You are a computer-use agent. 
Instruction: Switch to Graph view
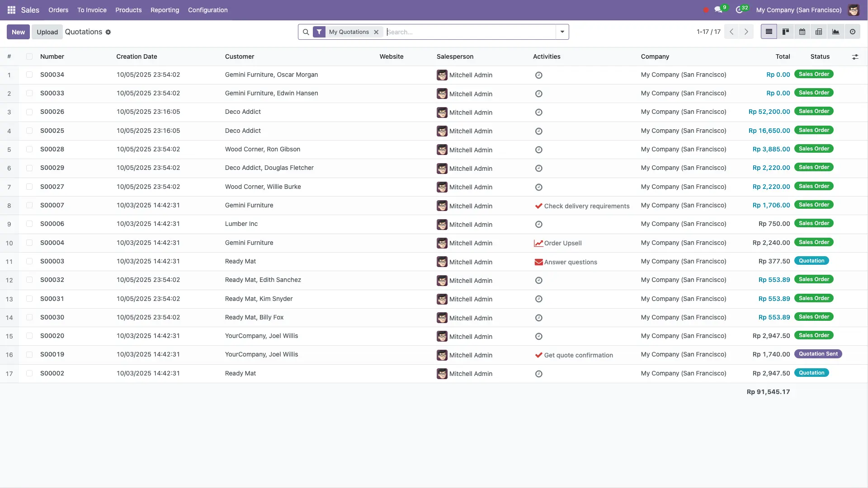click(x=835, y=32)
